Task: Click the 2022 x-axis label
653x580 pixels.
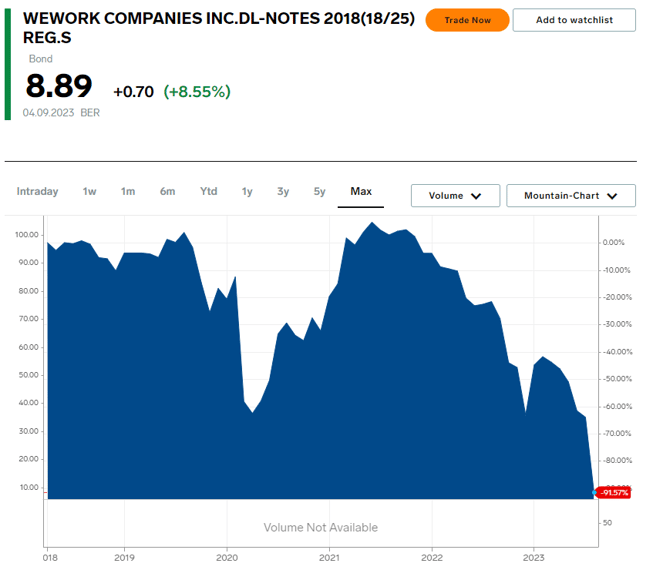Action: (431, 558)
